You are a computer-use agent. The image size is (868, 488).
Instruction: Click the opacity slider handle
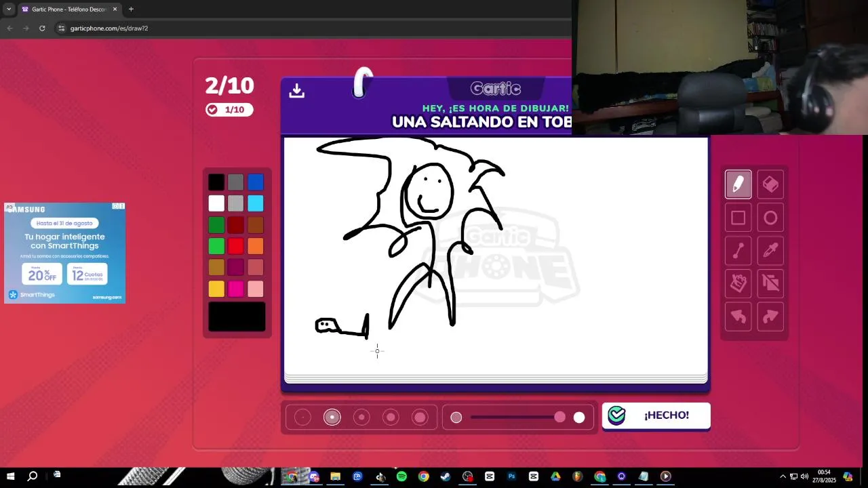click(x=559, y=418)
